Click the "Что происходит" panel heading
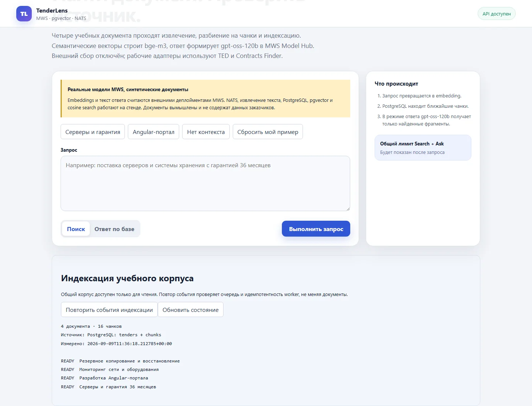This screenshot has width=532, height=406. pos(396,84)
